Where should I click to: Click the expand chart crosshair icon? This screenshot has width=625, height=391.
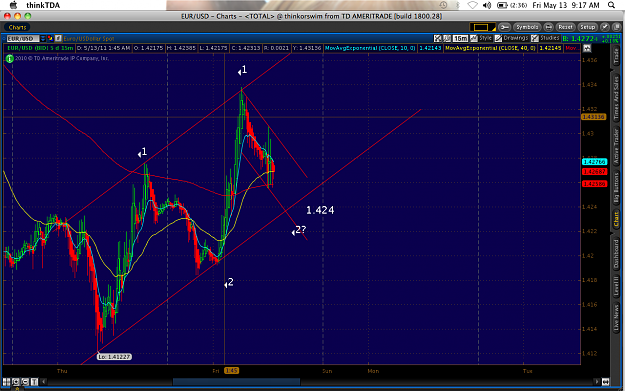pyautogui.click(x=438, y=38)
